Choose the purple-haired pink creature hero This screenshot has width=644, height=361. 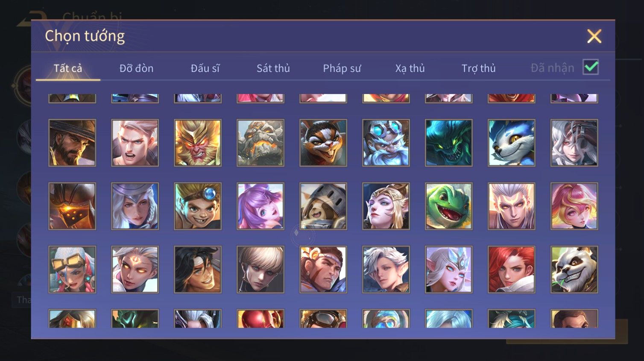pos(261,206)
